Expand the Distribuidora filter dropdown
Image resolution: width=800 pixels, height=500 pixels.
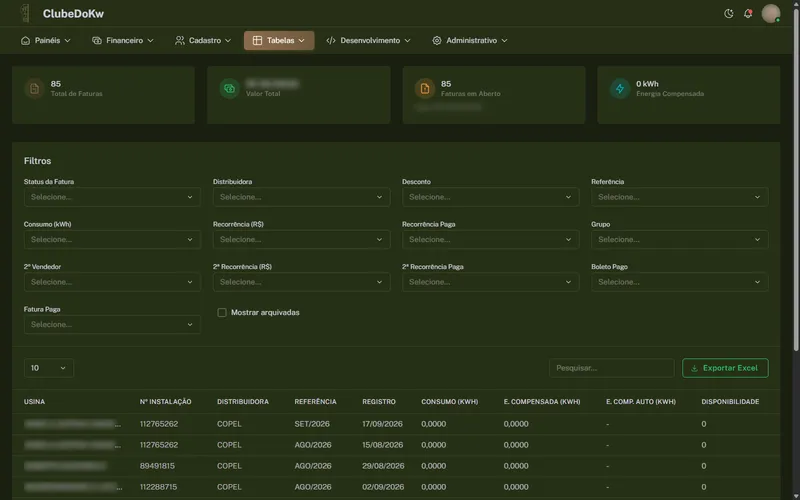coord(302,197)
